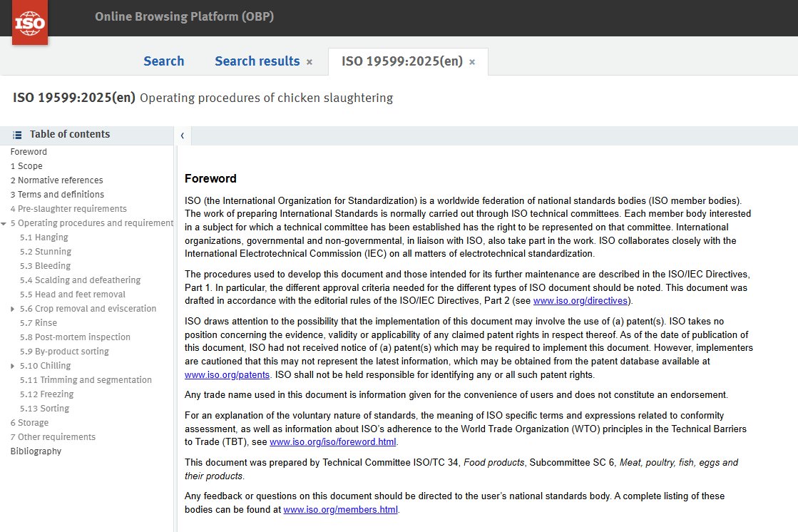Select 3 Terms and definitions
This screenshot has height=532, width=798.
57,195
